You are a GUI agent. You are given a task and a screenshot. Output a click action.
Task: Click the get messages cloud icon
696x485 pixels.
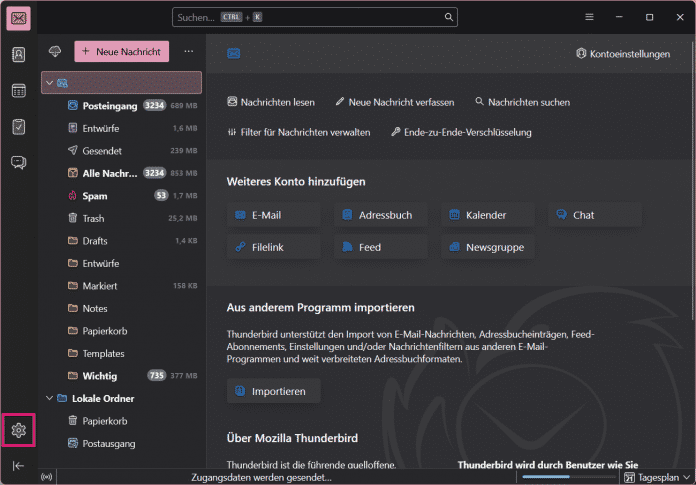55,51
